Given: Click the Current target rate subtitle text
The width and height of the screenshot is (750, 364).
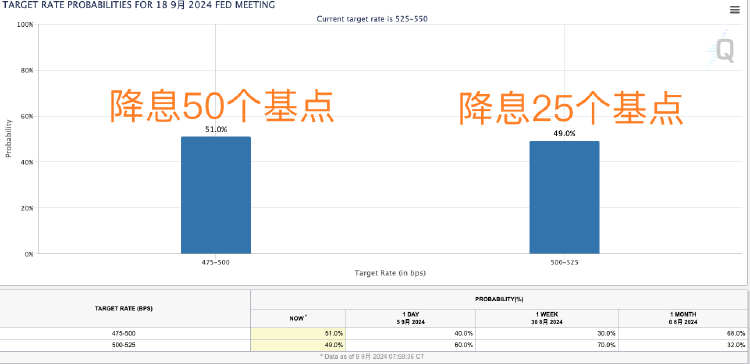Looking at the screenshot, I should tap(372, 19).
